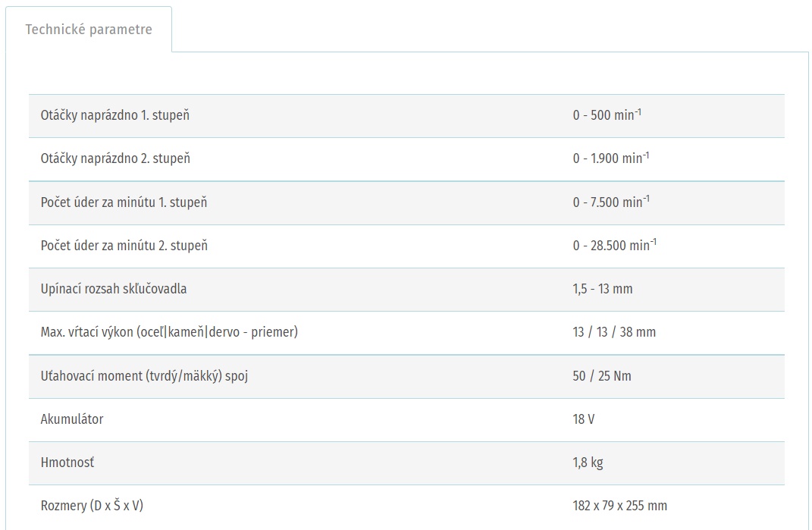Click 'Počet úder za minútu 2. stupeň' label
Image resolution: width=812 pixels, height=530 pixels.
pos(124,246)
